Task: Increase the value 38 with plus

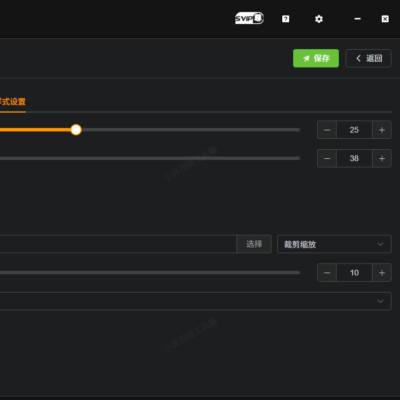Action: [382, 158]
